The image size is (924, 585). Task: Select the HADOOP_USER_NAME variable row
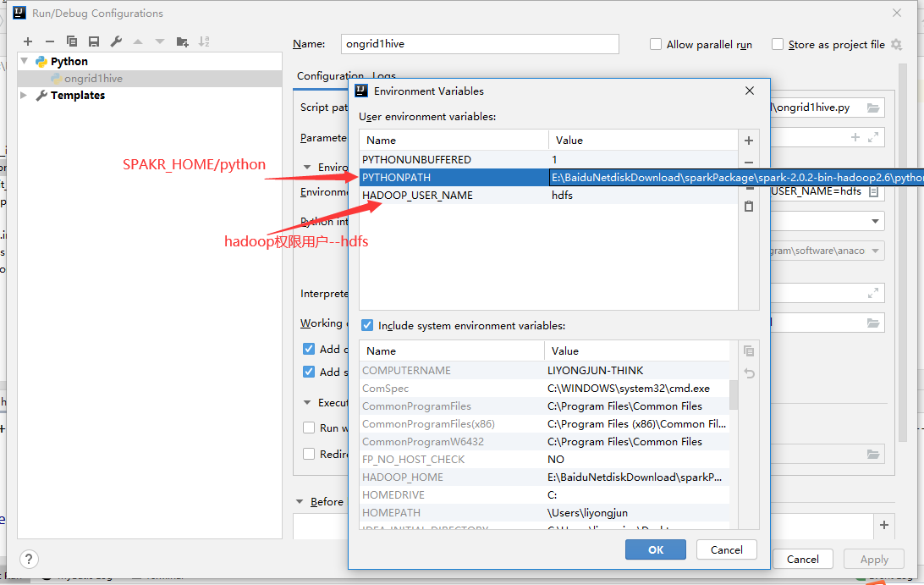pyautogui.click(x=548, y=196)
